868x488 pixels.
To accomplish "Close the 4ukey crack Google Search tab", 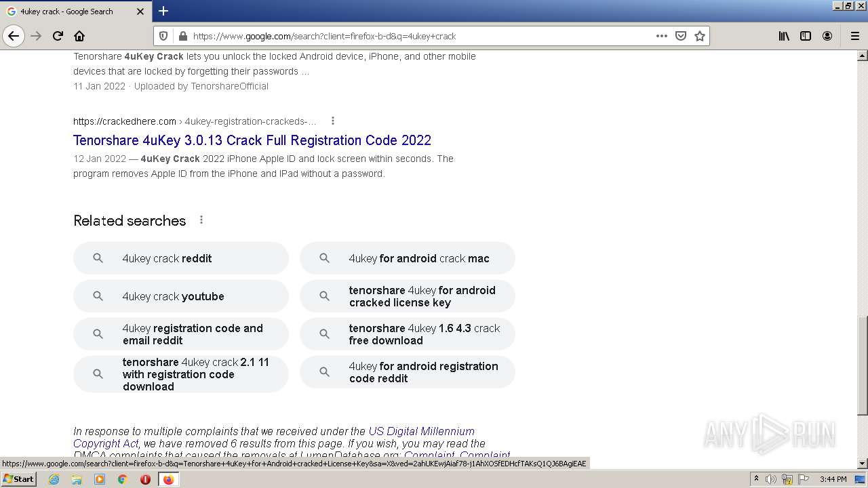I will [x=140, y=12].
